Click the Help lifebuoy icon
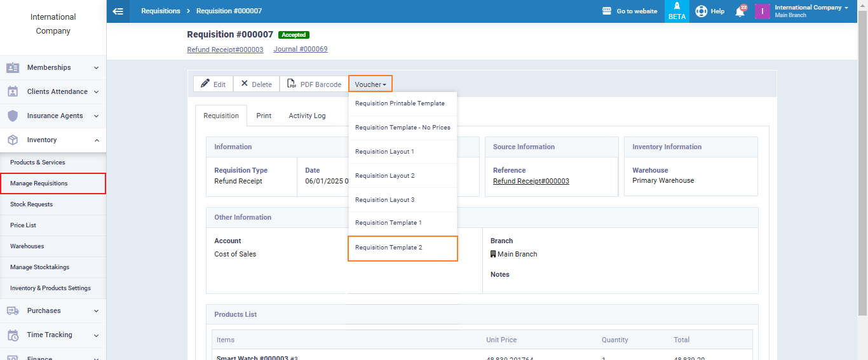This screenshot has height=360, width=868. 702,11
